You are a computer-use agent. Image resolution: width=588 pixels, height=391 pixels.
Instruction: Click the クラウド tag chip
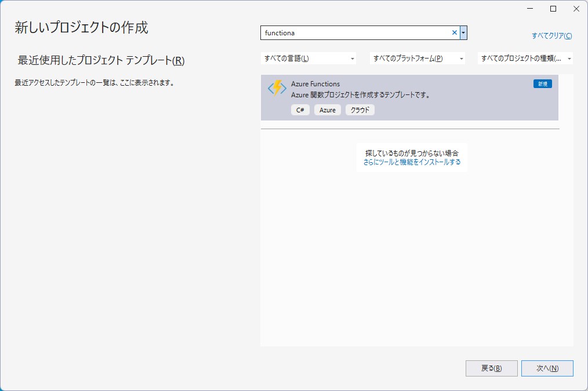point(360,109)
